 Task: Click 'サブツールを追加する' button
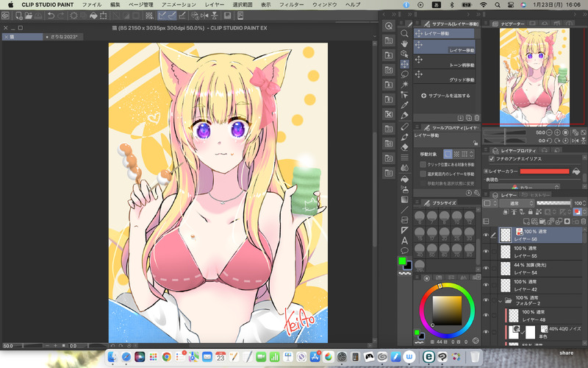pos(445,96)
